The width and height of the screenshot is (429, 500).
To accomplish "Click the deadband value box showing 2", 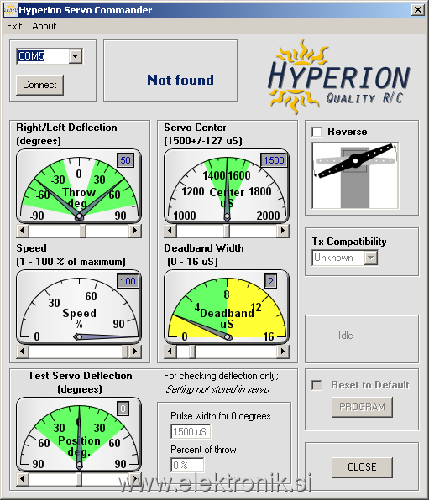I will point(271,281).
